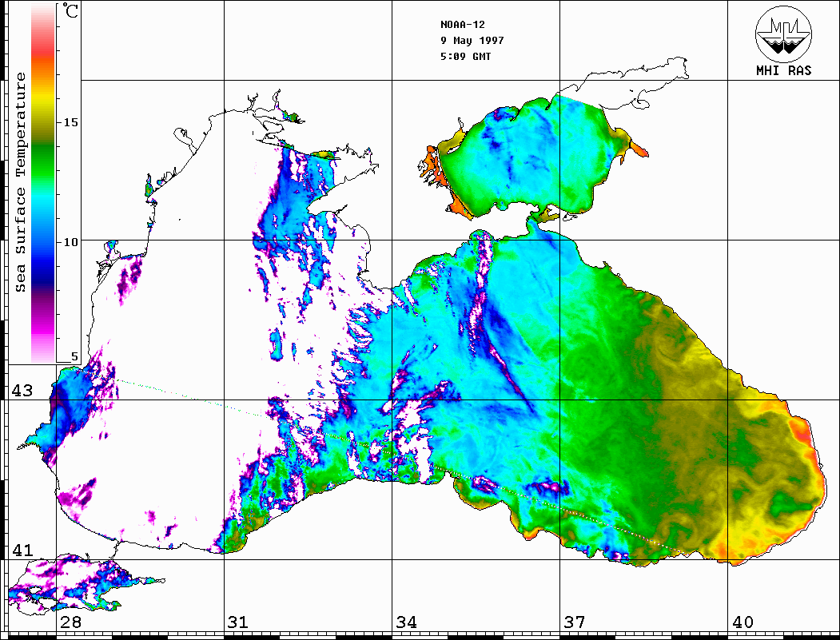This screenshot has width=840, height=640.
Task: Click the 'Sea Surface Temperature' legend title
Action: point(20,182)
